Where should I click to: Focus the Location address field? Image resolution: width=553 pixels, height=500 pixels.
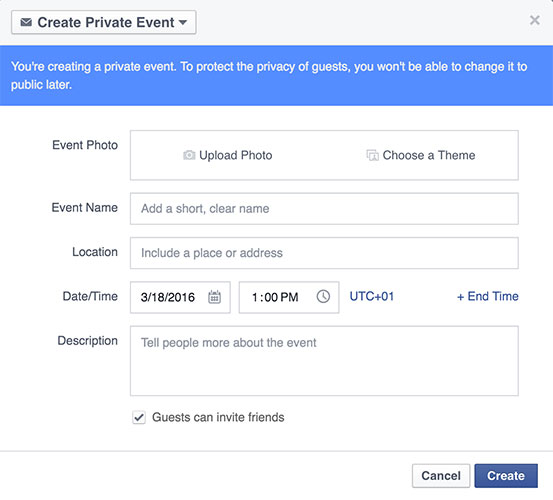(x=324, y=253)
